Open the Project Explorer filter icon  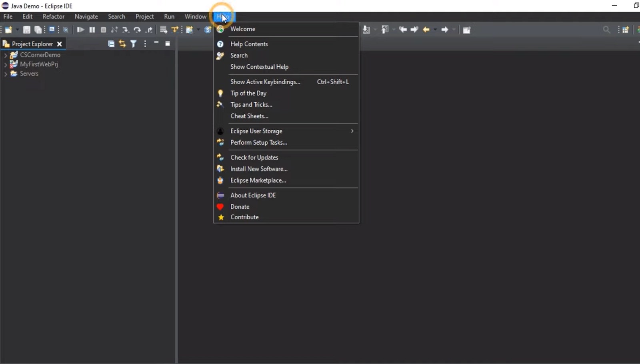point(134,44)
